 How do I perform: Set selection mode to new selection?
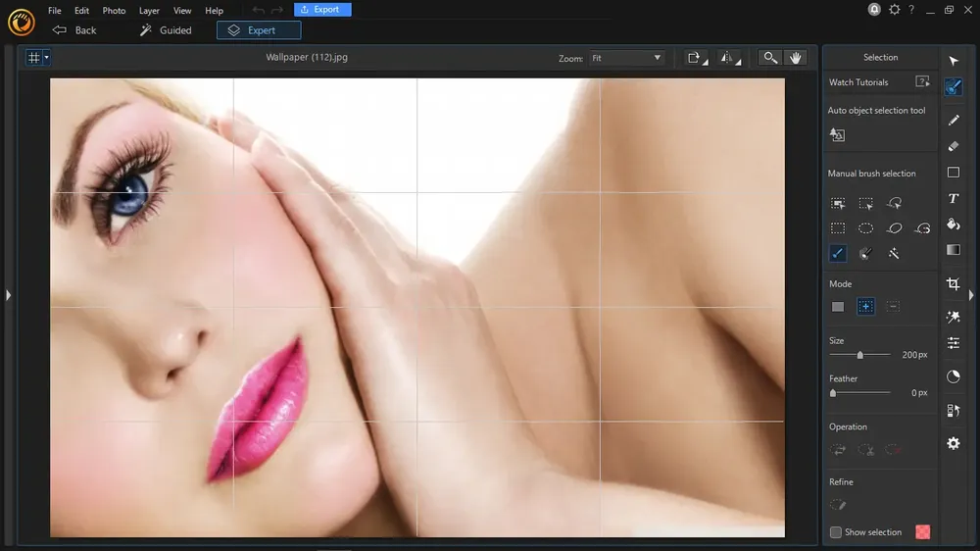pyautogui.click(x=838, y=307)
